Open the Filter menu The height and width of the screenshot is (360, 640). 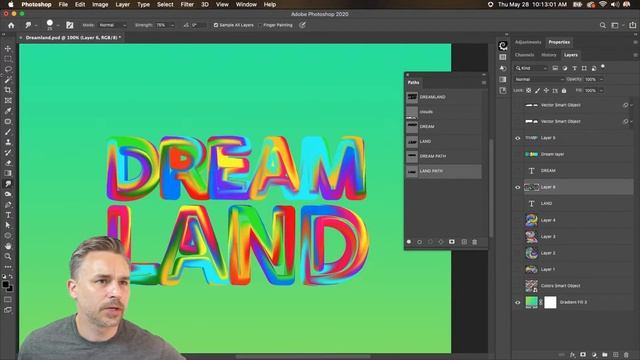tap(187, 4)
